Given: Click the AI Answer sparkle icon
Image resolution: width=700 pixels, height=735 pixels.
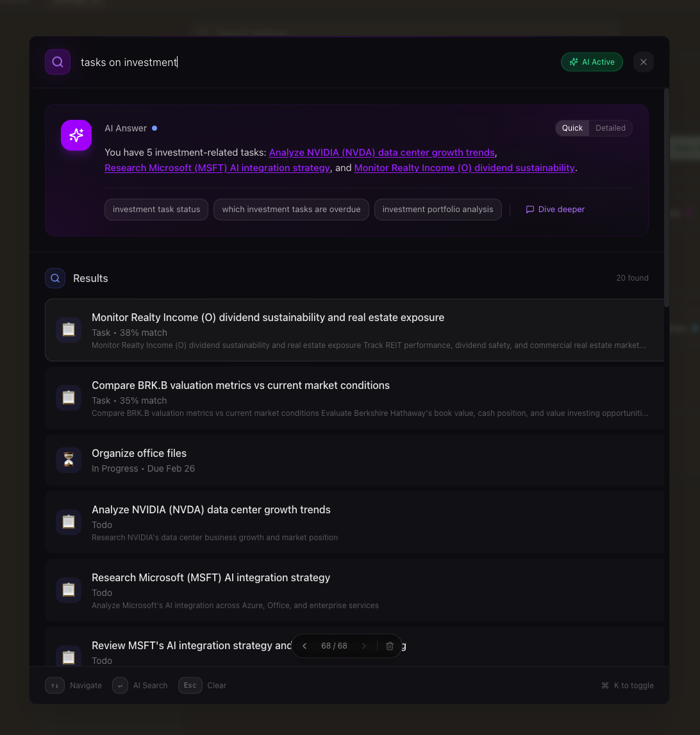Looking at the screenshot, I should (76, 135).
